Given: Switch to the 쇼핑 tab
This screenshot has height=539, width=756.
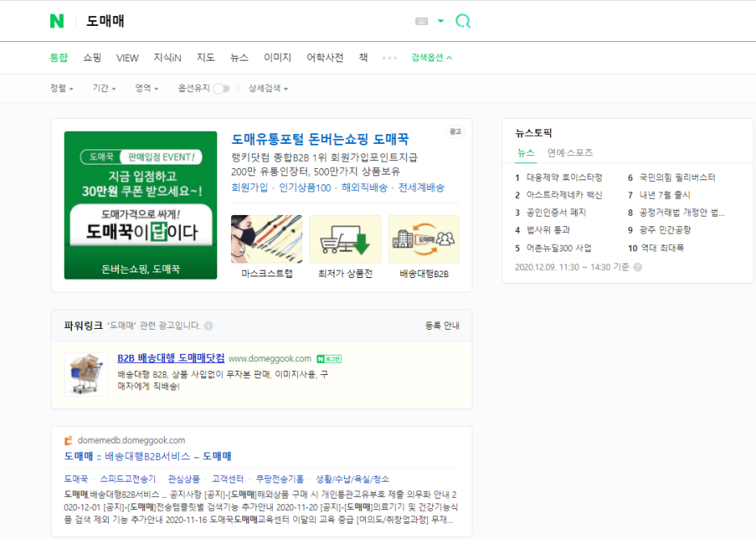Looking at the screenshot, I should [x=92, y=58].
